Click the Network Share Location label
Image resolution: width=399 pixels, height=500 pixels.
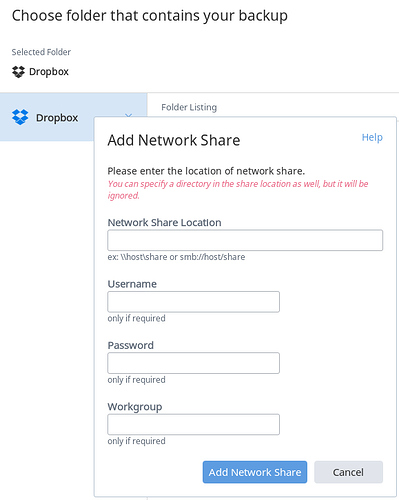tap(164, 222)
